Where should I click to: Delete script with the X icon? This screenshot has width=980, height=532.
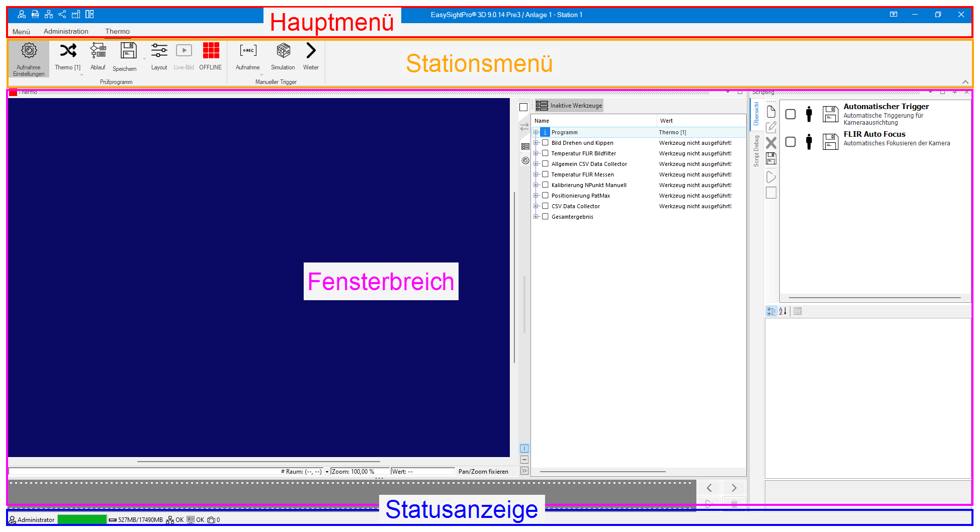(771, 143)
